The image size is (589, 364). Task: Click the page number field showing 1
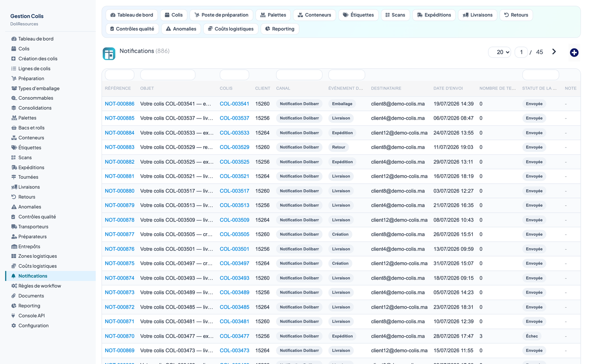tap(521, 52)
